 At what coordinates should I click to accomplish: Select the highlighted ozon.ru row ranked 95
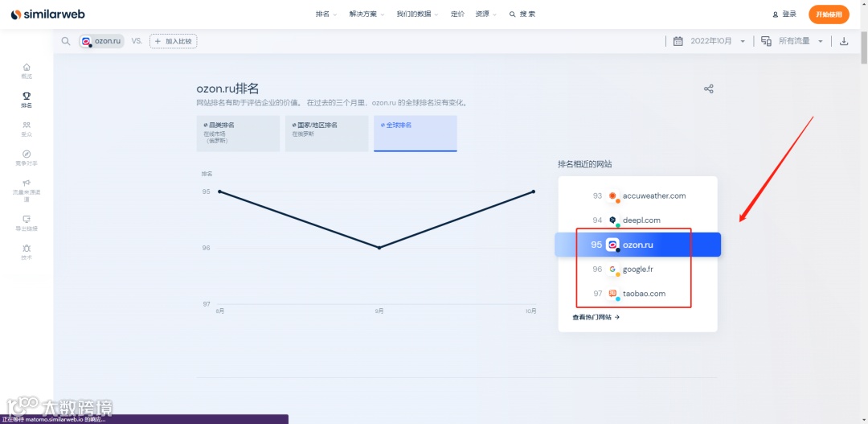(x=637, y=245)
